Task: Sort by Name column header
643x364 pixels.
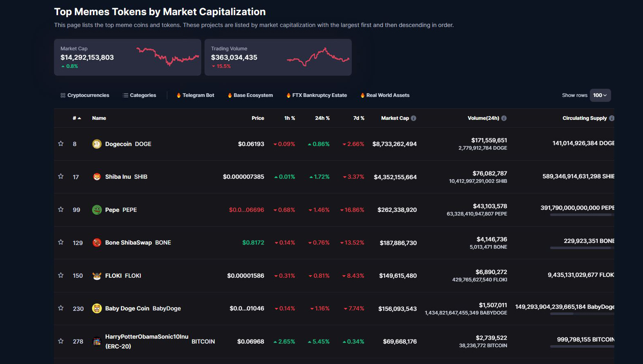Action: coord(99,118)
